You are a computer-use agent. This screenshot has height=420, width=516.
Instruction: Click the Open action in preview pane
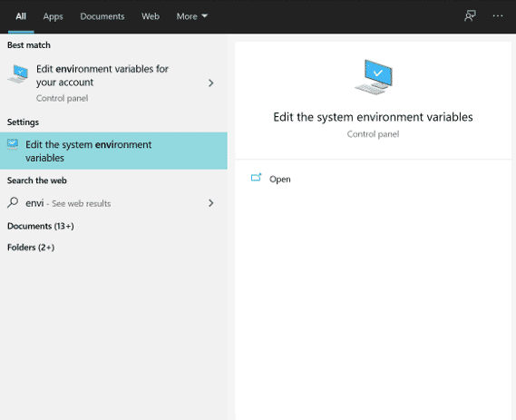pos(279,179)
